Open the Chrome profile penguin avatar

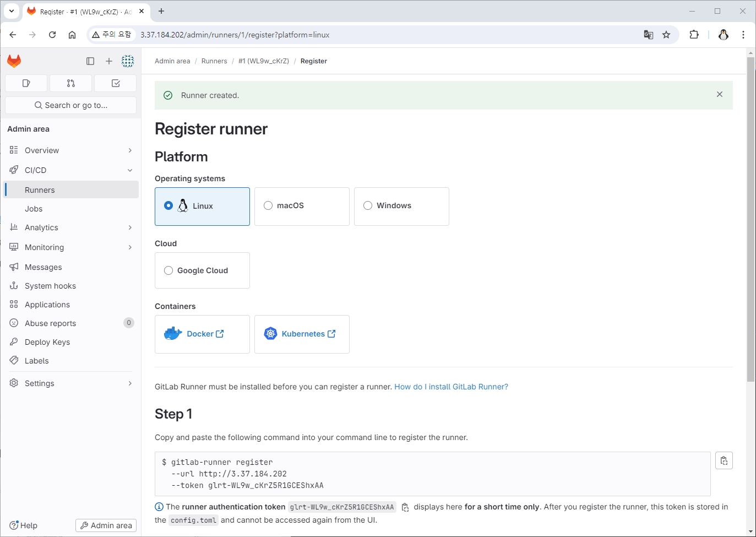pyautogui.click(x=724, y=35)
